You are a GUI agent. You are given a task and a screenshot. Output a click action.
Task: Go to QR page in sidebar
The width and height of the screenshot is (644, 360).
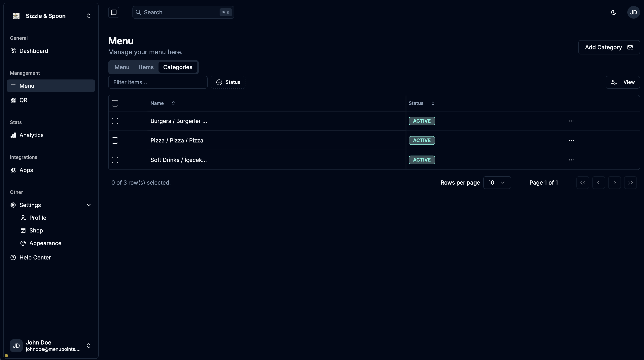pyautogui.click(x=23, y=100)
